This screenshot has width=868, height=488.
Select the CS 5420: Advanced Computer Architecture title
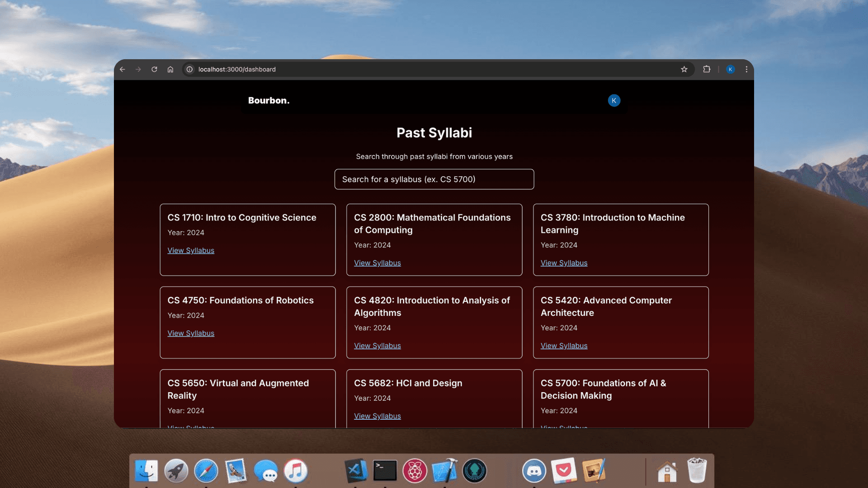click(606, 306)
